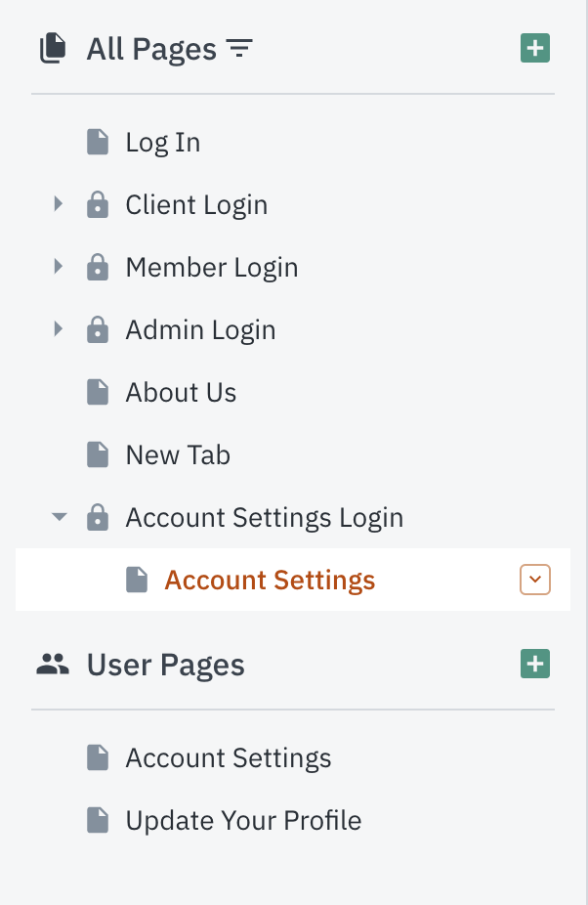Select the New Tab page
Viewport: 588px width, 905px height.
coord(178,455)
